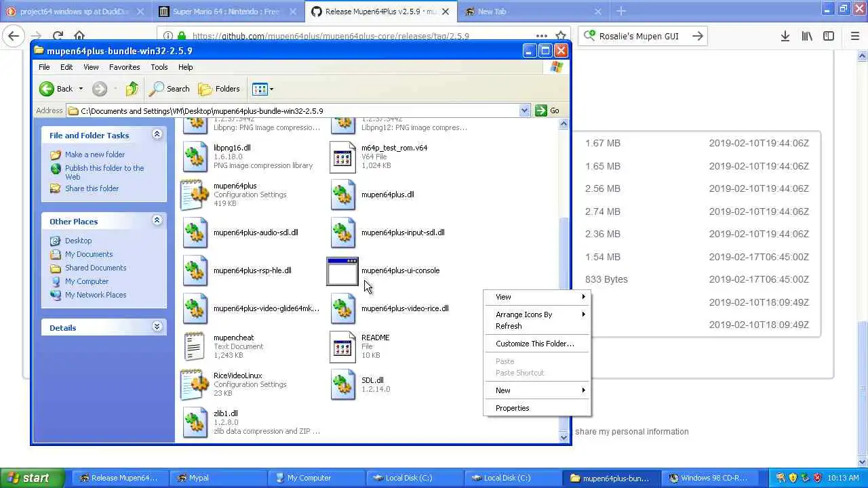The width and height of the screenshot is (868, 488).
Task: Bookmark the page with the star icon
Action: click(561, 37)
